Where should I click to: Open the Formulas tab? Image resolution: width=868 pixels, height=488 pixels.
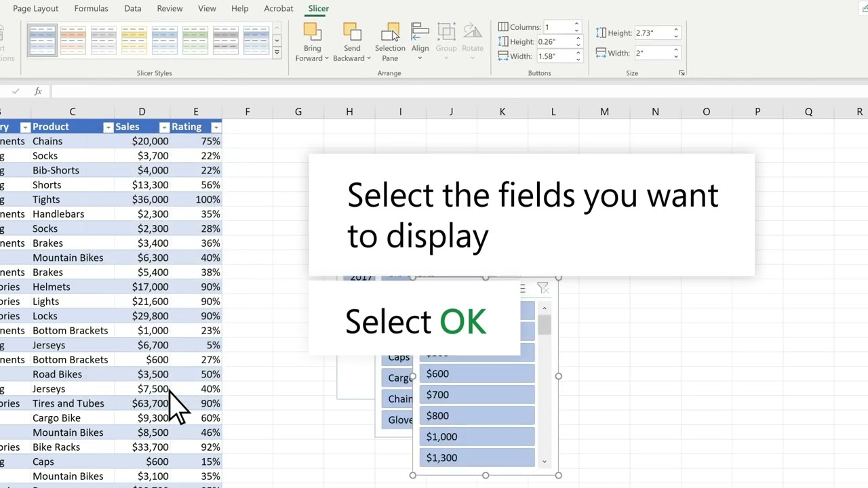click(x=91, y=9)
